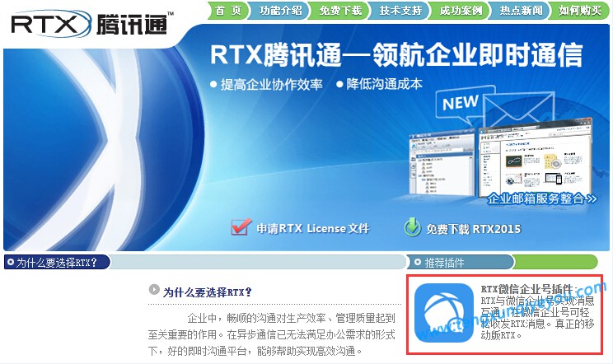Image resolution: width=613 pixels, height=364 pixels.
Task: Click the NEW envelope mail icon
Action: click(x=519, y=107)
